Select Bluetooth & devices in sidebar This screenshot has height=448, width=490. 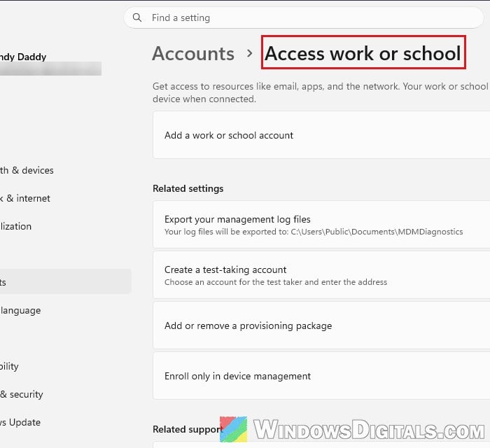pos(27,170)
